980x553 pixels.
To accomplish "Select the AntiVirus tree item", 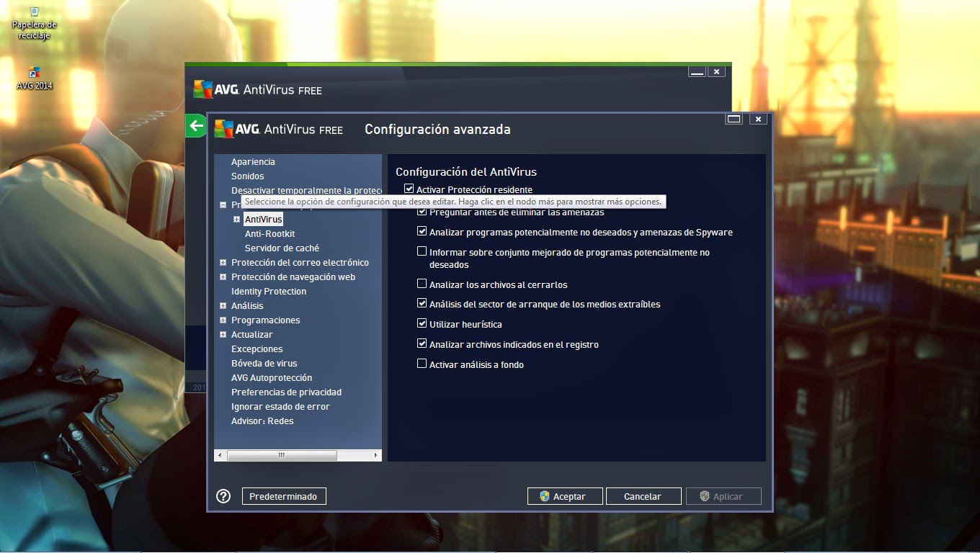I will [263, 219].
